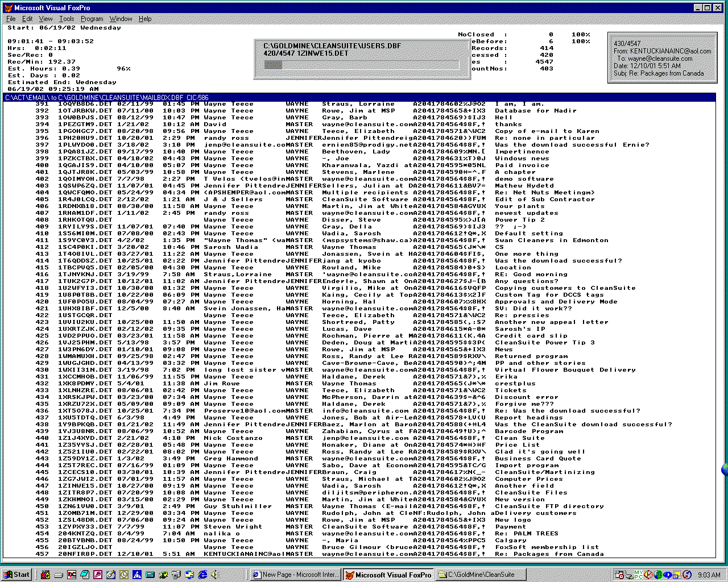
Task: Select row 447 file name 1ZINWE15.DET
Action: pos(85,486)
